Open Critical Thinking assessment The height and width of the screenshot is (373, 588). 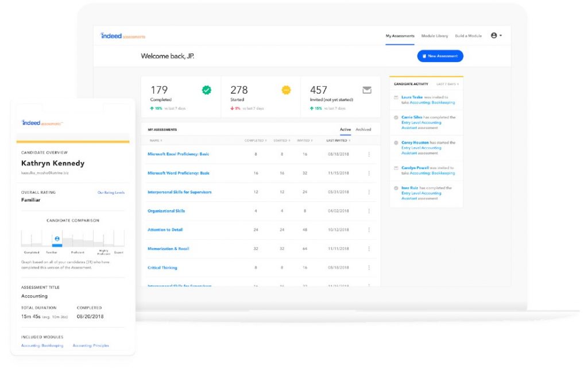(x=163, y=268)
